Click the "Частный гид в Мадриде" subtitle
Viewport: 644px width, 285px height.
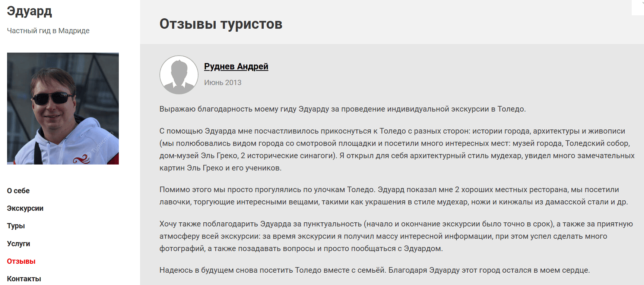click(x=48, y=31)
